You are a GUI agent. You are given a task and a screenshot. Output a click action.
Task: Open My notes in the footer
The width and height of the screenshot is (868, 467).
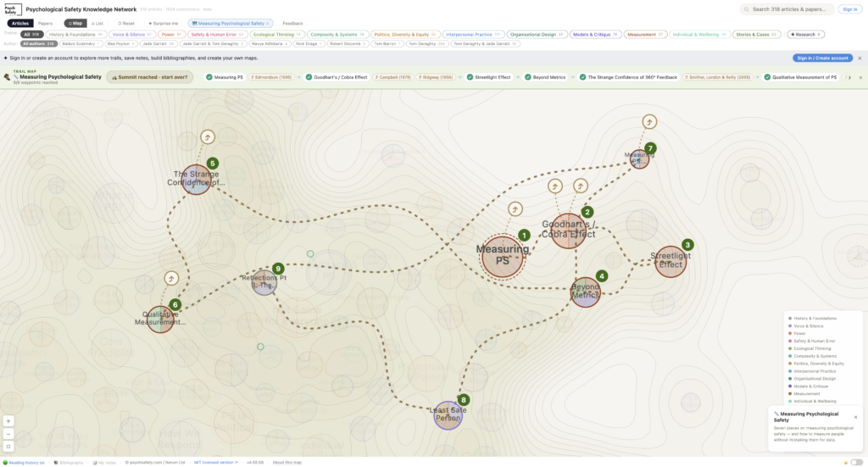point(104,462)
